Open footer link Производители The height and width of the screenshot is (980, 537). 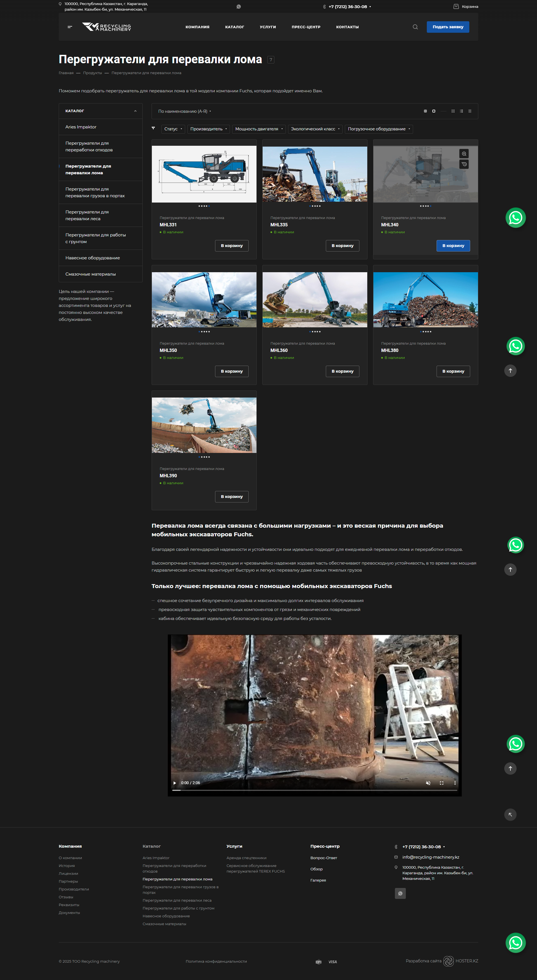coord(74,889)
